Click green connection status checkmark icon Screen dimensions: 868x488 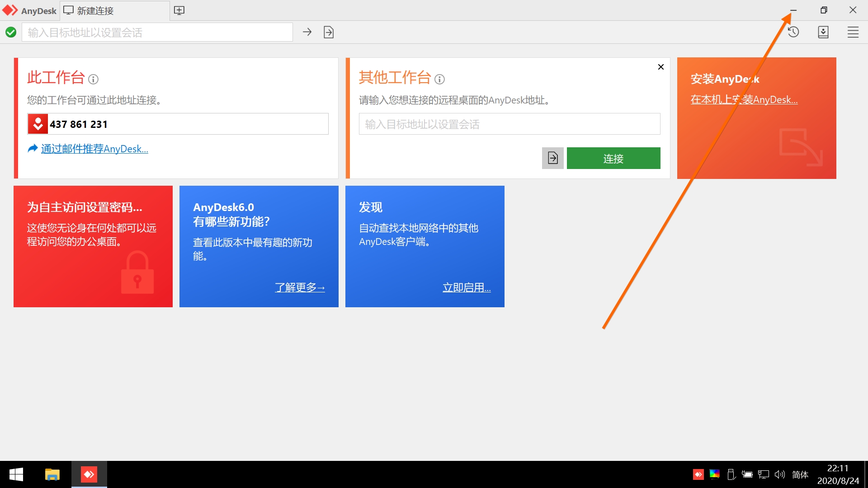point(11,32)
